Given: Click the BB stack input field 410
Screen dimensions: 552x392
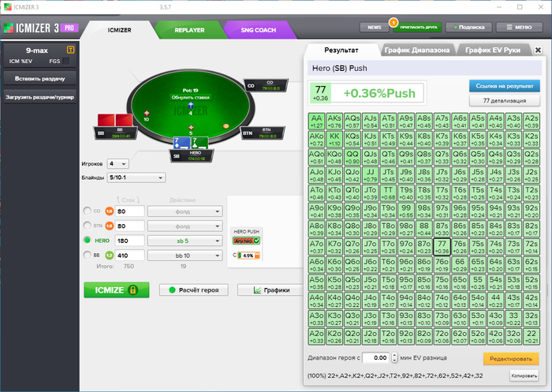Looking at the screenshot, I should coord(129,256).
